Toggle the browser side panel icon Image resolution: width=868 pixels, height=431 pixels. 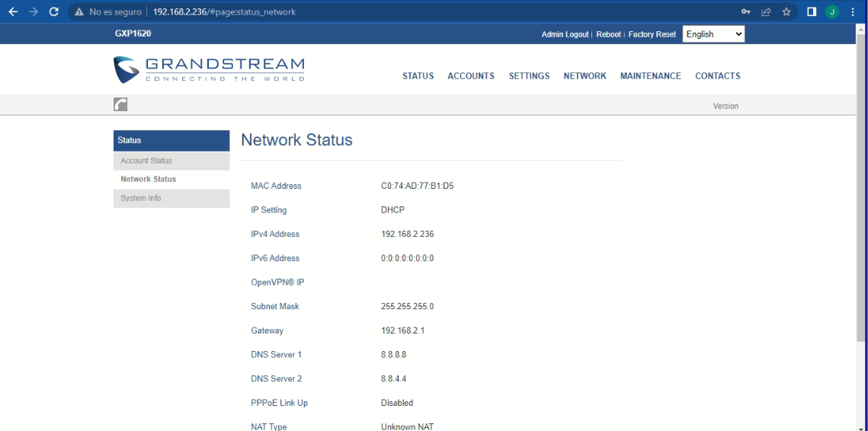[x=812, y=12]
